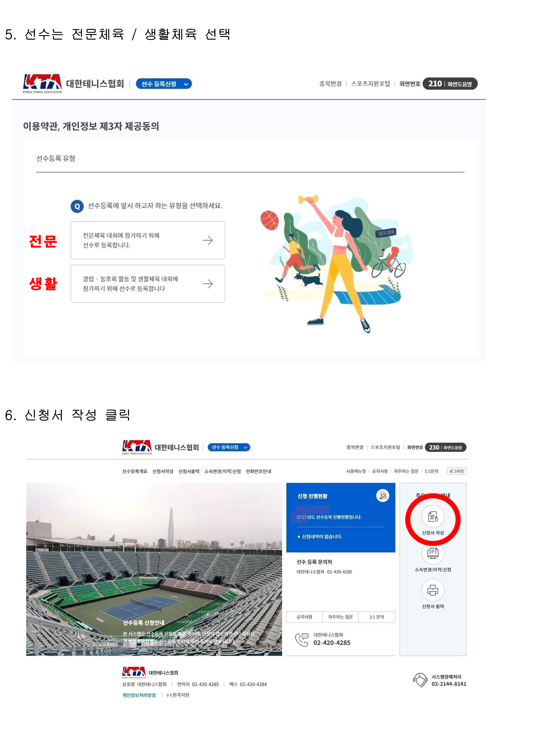Open the 선수등록개요 menu item
The image size is (534, 756).
tap(135, 471)
